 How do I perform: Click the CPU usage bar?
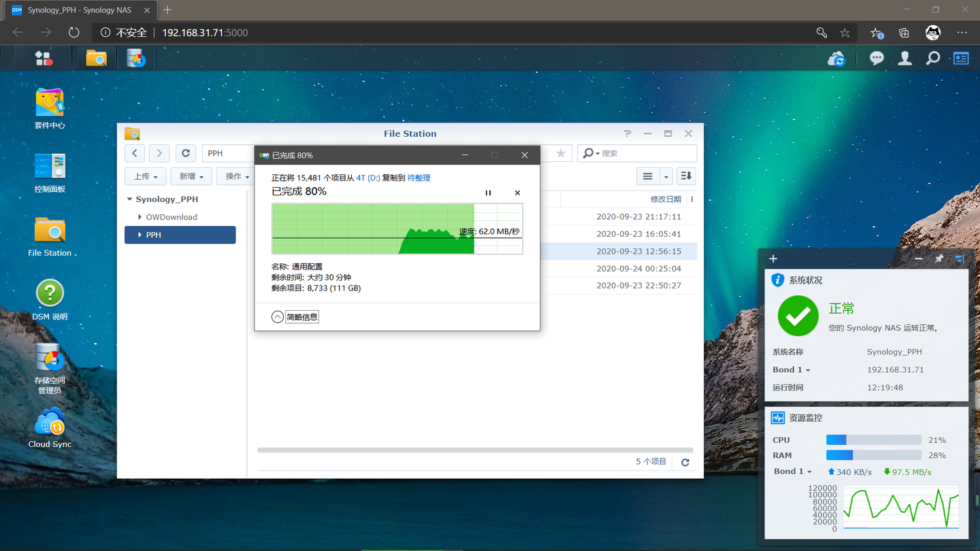(874, 440)
